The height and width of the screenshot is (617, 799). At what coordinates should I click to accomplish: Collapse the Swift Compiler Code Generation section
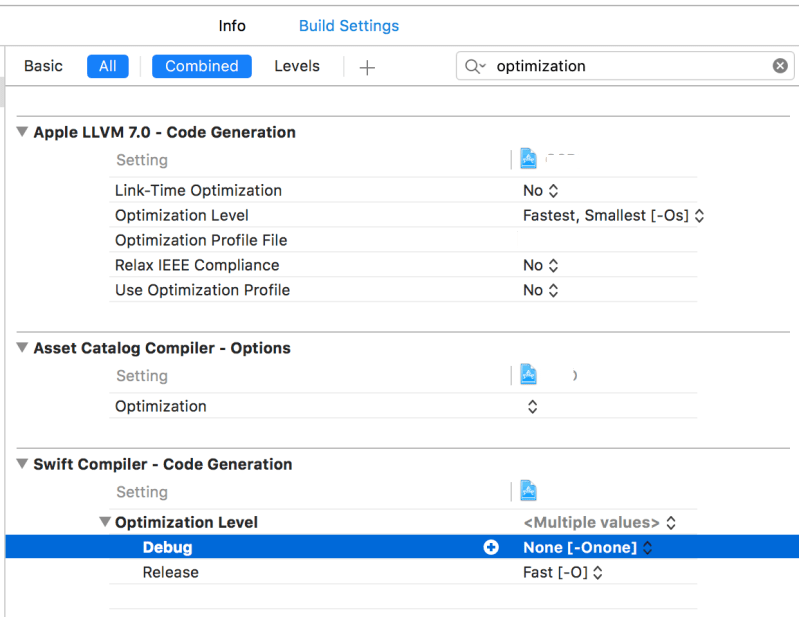pos(22,464)
